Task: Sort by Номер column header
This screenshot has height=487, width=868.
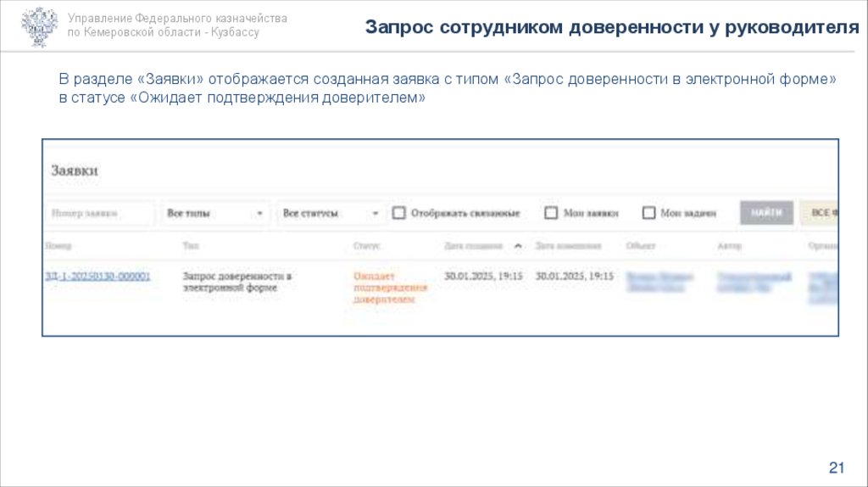Action: pos(58,246)
